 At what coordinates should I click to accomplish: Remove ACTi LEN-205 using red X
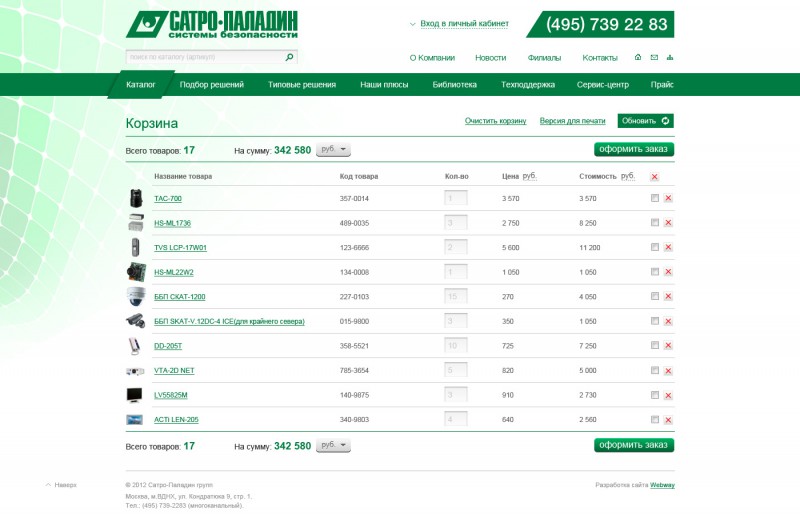point(668,420)
